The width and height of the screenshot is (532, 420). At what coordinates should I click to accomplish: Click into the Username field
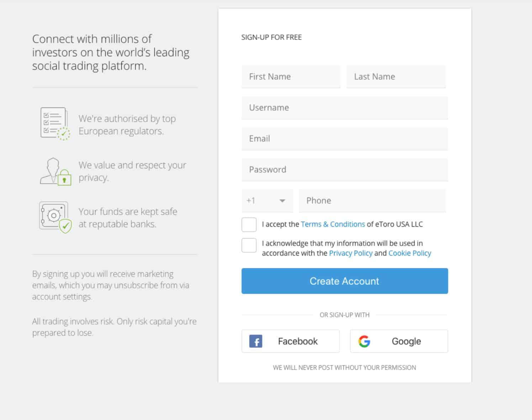point(344,107)
